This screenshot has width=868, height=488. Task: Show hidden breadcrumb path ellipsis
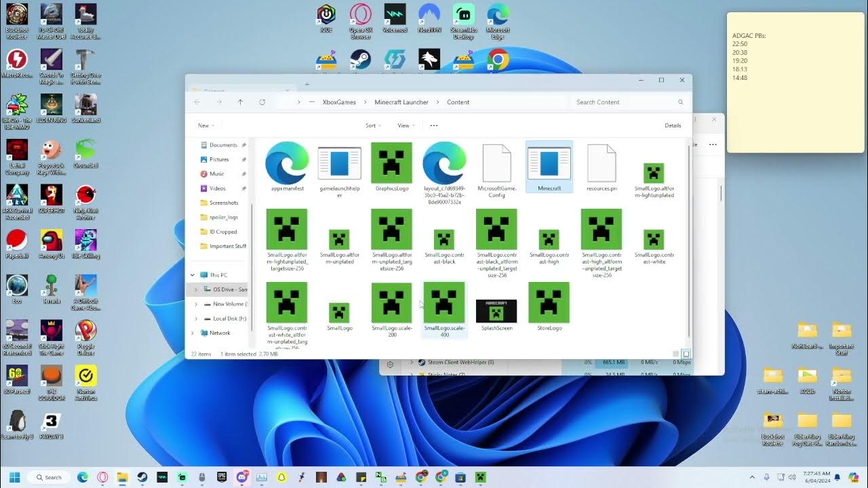tap(312, 102)
